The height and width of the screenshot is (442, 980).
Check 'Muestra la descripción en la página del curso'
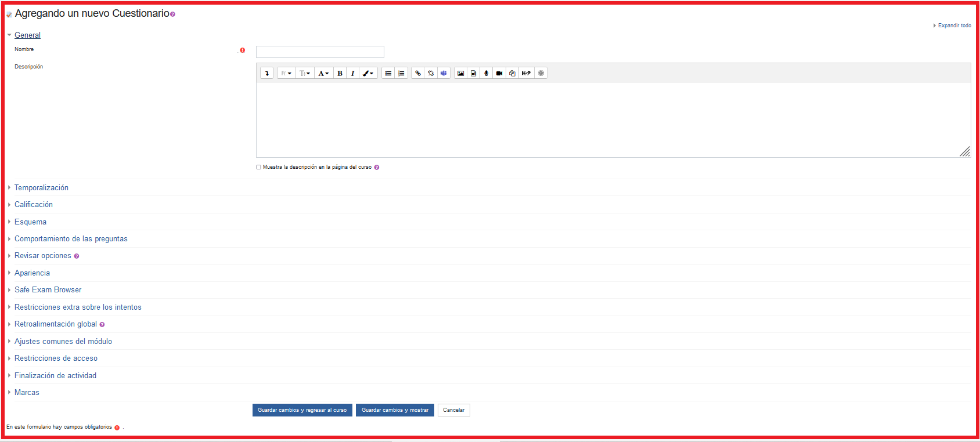259,167
